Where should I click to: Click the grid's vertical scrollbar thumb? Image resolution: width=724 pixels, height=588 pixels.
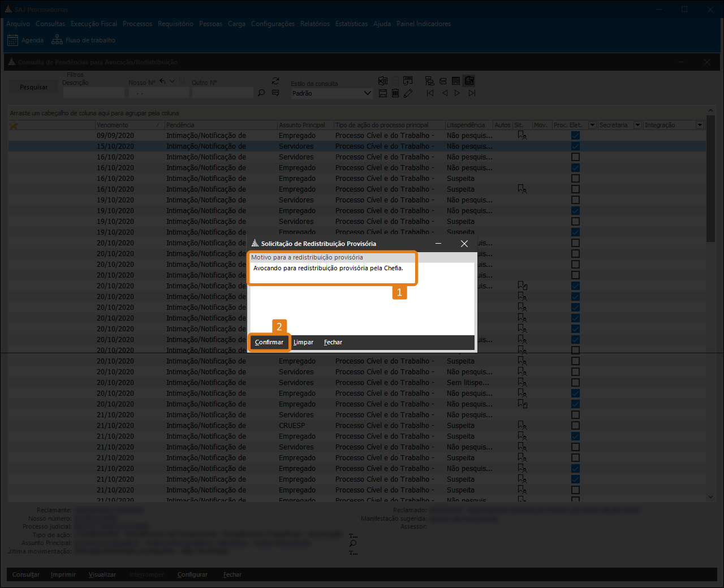[x=710, y=187]
